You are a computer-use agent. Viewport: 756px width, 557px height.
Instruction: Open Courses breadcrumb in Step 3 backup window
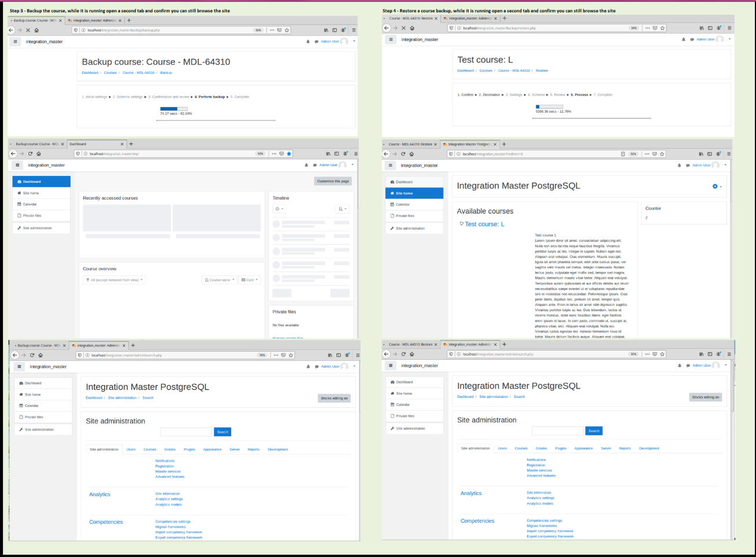point(110,73)
